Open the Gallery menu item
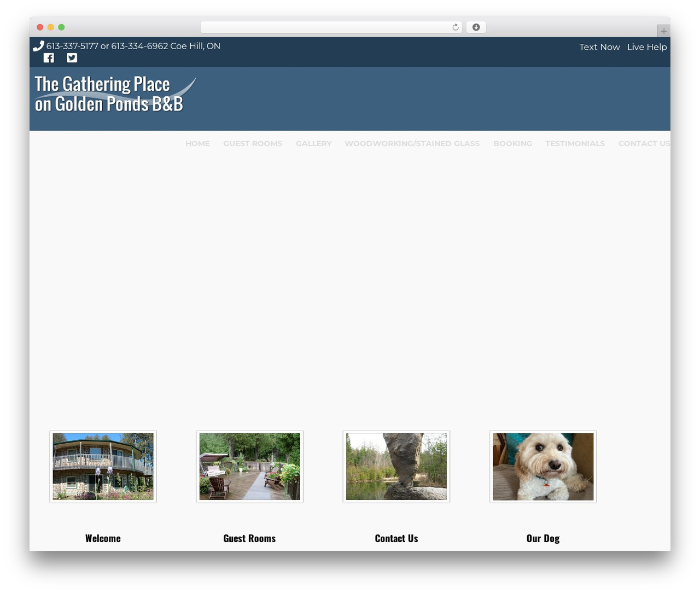This screenshot has width=700, height=593. [x=314, y=143]
